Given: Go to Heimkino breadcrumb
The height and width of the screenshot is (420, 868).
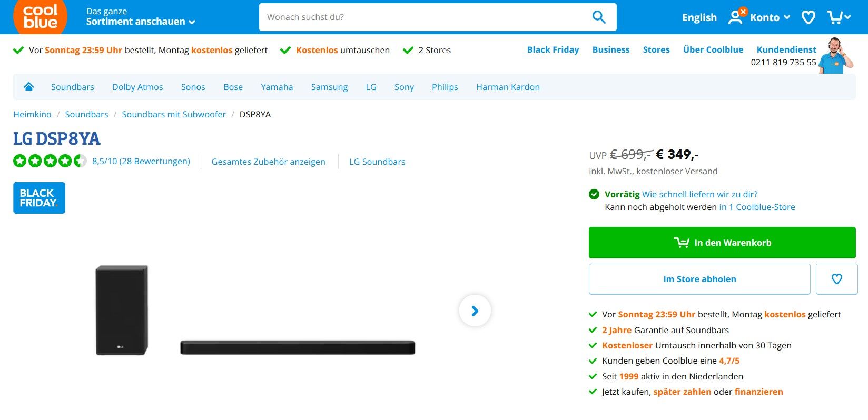Looking at the screenshot, I should click(x=32, y=114).
